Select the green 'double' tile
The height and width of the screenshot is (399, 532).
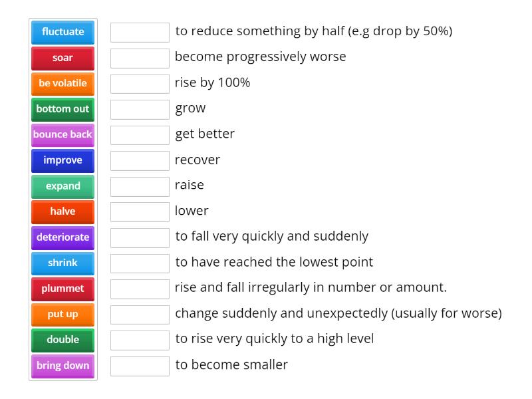click(x=63, y=340)
